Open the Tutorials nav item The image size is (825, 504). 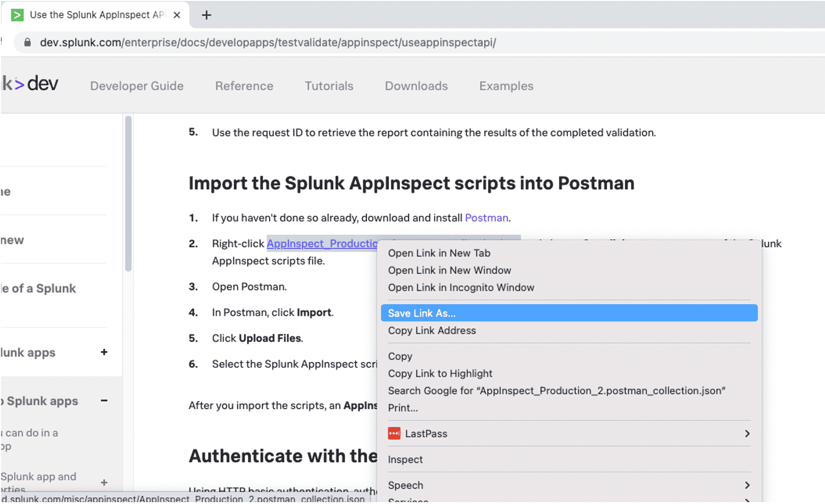tap(329, 86)
